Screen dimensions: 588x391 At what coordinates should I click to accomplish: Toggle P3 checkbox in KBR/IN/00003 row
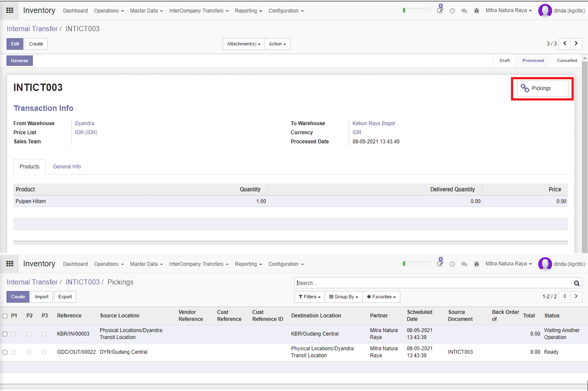click(x=44, y=334)
